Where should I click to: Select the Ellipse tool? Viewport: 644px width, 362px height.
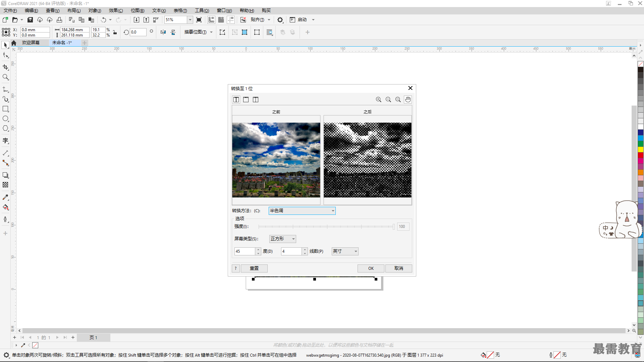(5, 119)
